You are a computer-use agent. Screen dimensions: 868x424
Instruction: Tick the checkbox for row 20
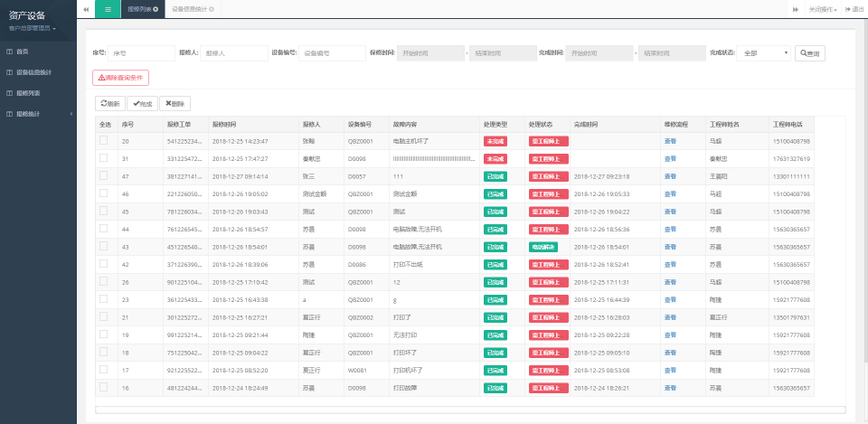[x=103, y=141]
